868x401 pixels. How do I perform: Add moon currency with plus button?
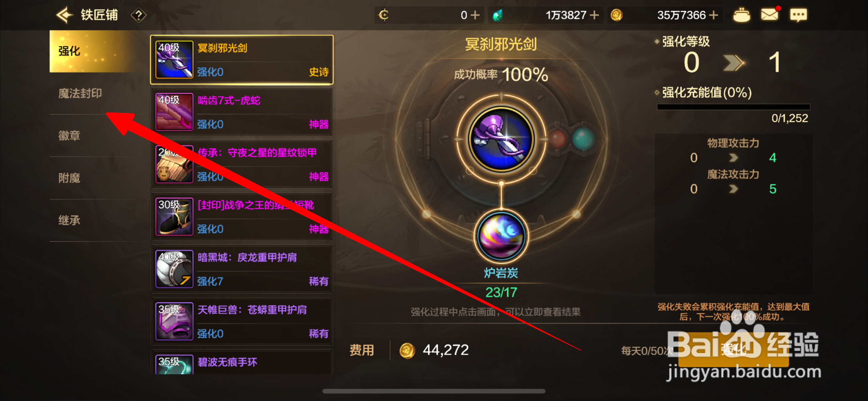tap(475, 15)
